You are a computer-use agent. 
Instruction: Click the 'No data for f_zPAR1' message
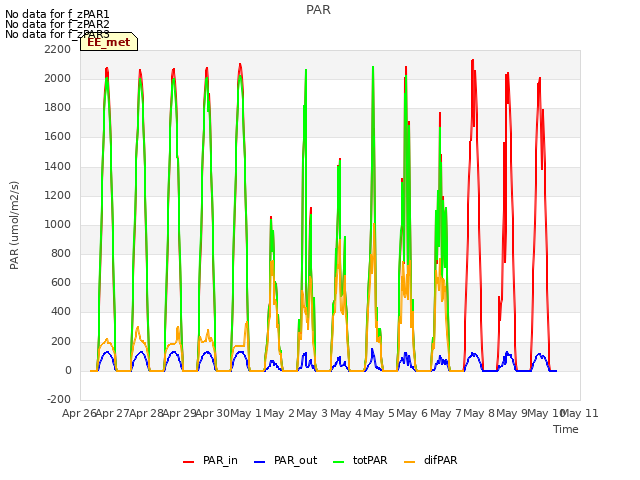pos(57,14)
